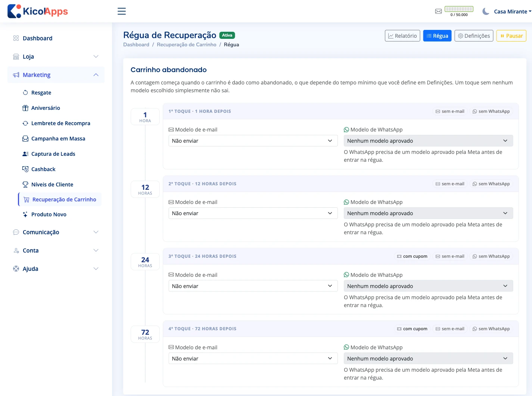Viewport: 532px width, 396px height.
Task: Open e-mail model dropdown for 2º toque
Action: point(253,213)
